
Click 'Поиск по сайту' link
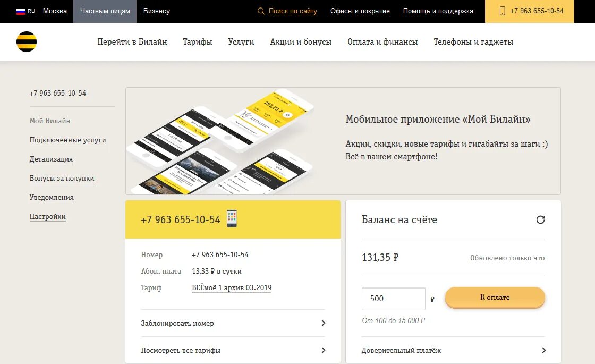[x=293, y=11]
